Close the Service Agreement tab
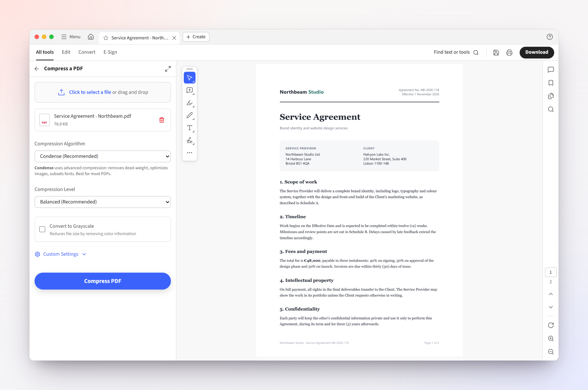The image size is (588, 390). 174,38
